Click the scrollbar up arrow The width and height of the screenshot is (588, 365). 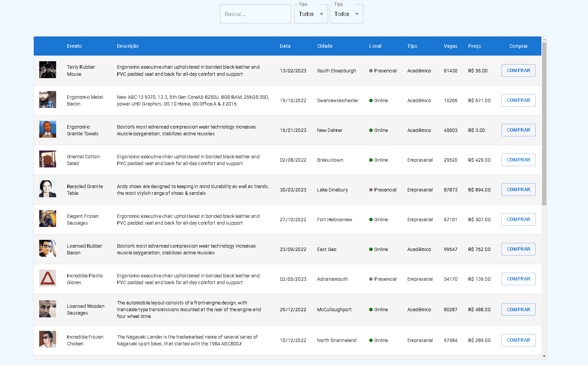(544, 40)
